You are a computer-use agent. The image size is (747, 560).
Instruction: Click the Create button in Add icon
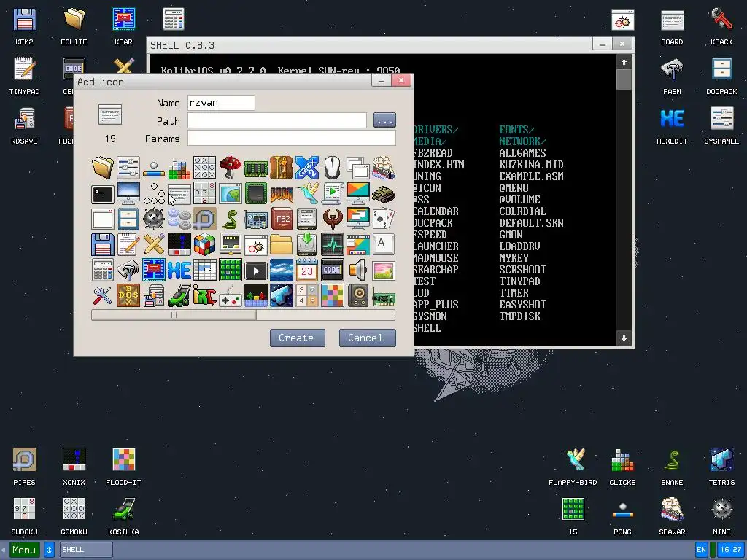pyautogui.click(x=298, y=338)
